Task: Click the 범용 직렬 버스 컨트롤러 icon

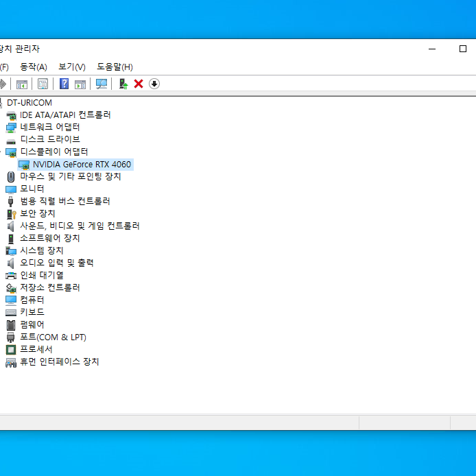Action: click(10, 201)
